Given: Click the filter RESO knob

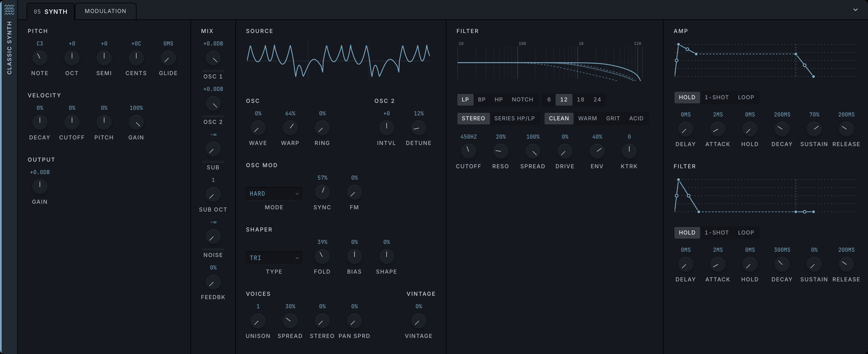Looking at the screenshot, I should pos(500,151).
